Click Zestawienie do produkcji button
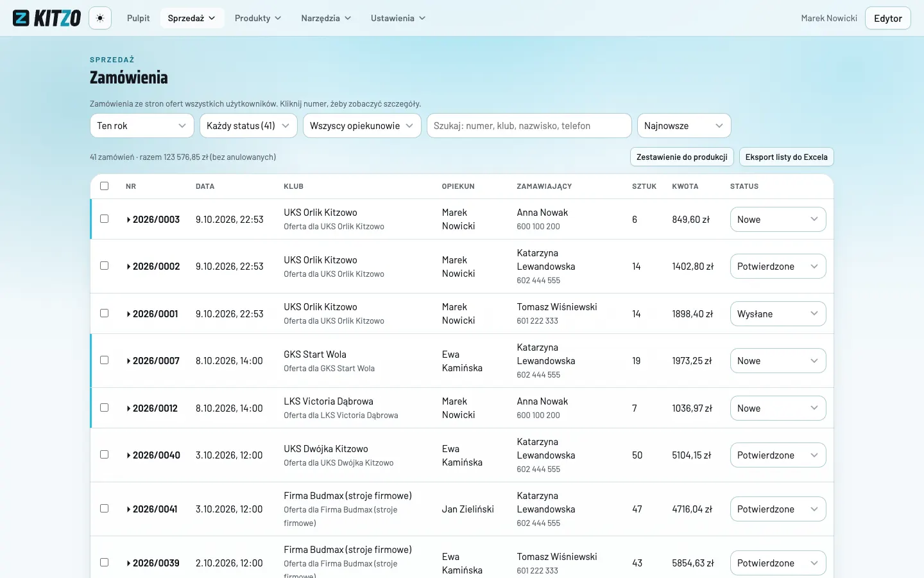The width and height of the screenshot is (924, 578). [x=682, y=157]
